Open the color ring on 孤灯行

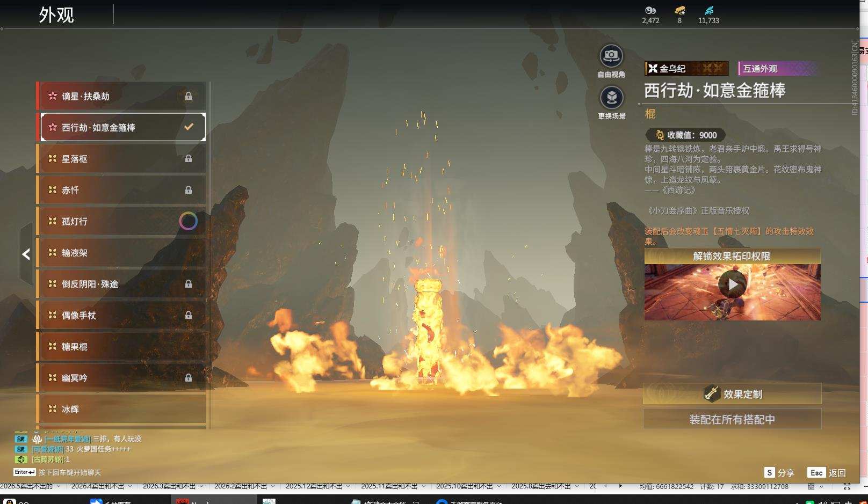[x=188, y=221]
